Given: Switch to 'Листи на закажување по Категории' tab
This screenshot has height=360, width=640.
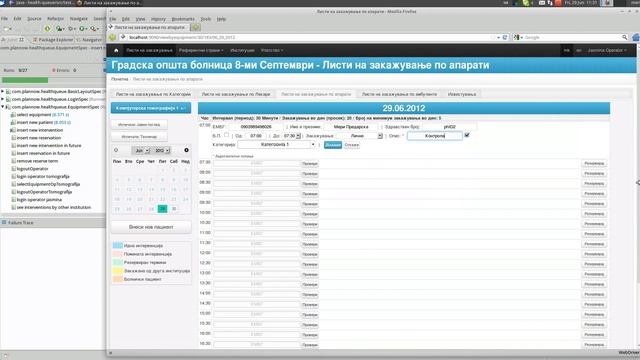Looking at the screenshot, I should [153, 94].
